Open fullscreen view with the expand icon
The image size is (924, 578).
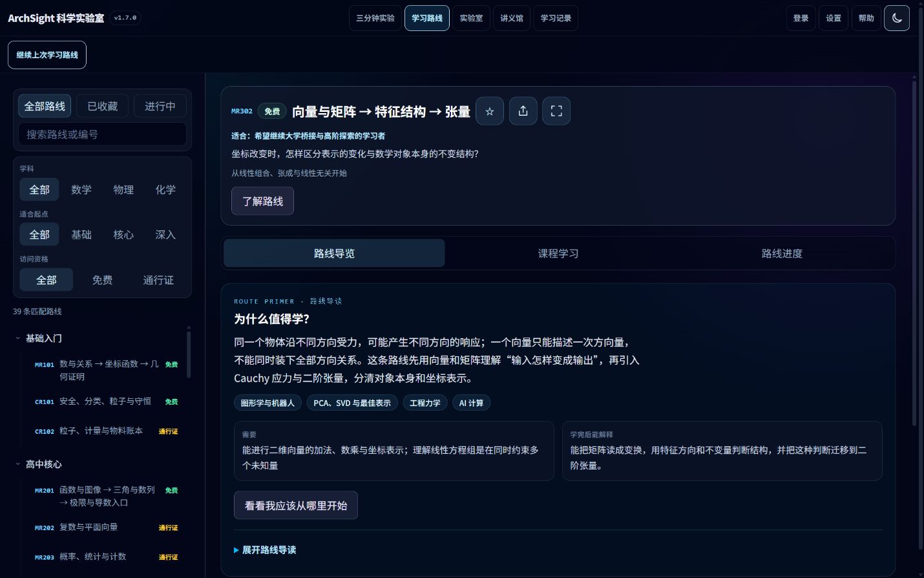coord(556,111)
